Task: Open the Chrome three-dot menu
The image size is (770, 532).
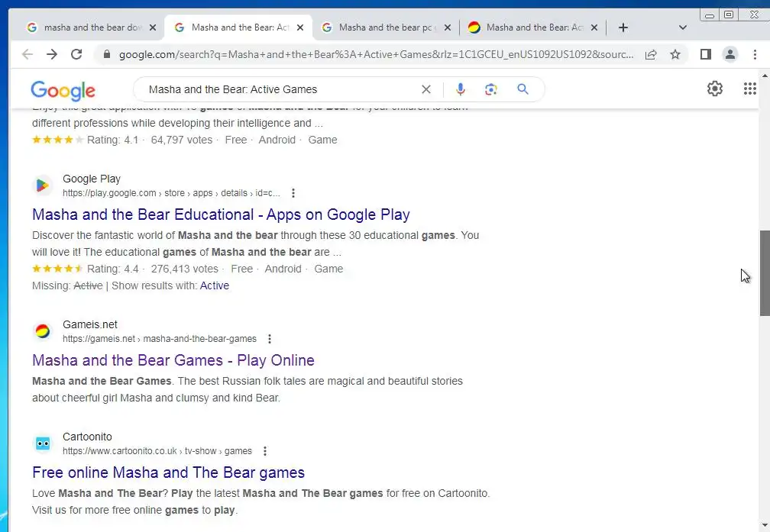Action: [x=755, y=54]
